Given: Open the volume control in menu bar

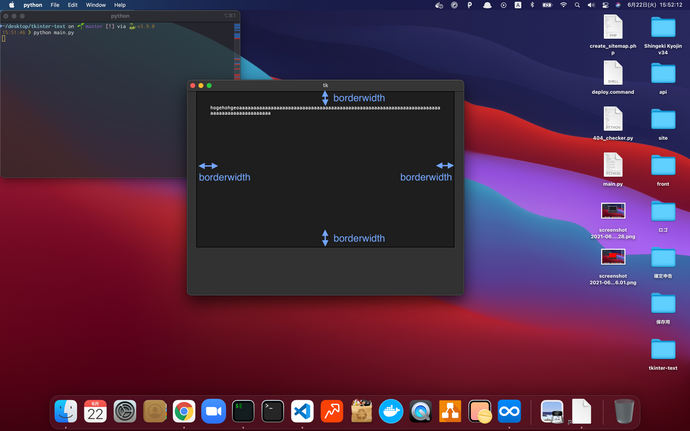Looking at the screenshot, I should point(591,5).
